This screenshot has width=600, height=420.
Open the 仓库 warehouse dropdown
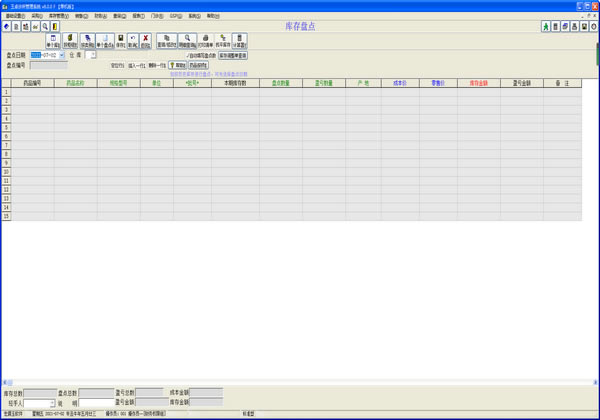tap(92, 55)
